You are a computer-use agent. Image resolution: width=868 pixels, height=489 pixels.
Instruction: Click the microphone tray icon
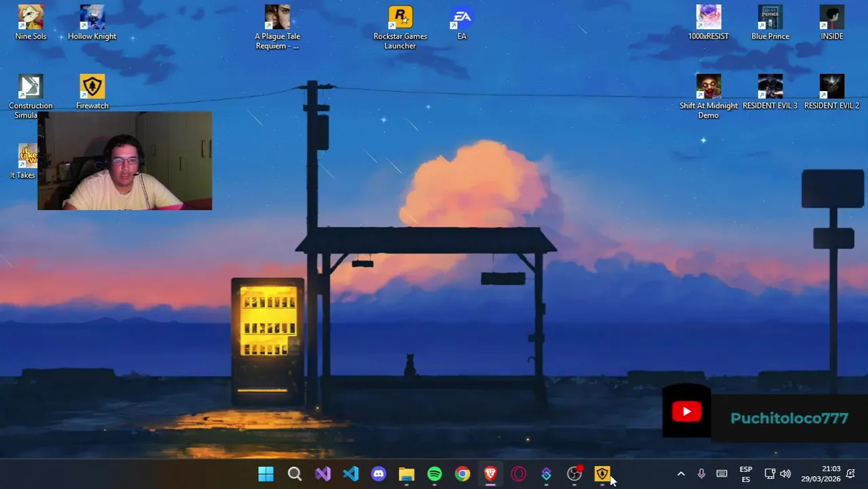(x=702, y=474)
